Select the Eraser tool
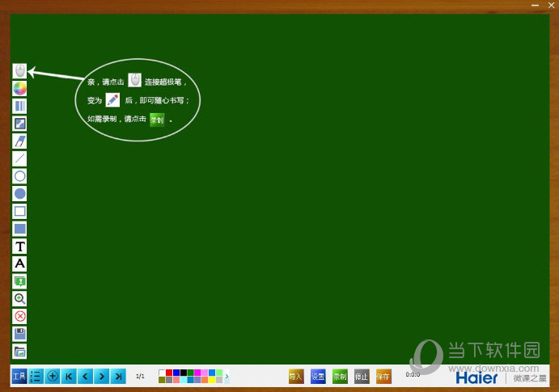 19,141
